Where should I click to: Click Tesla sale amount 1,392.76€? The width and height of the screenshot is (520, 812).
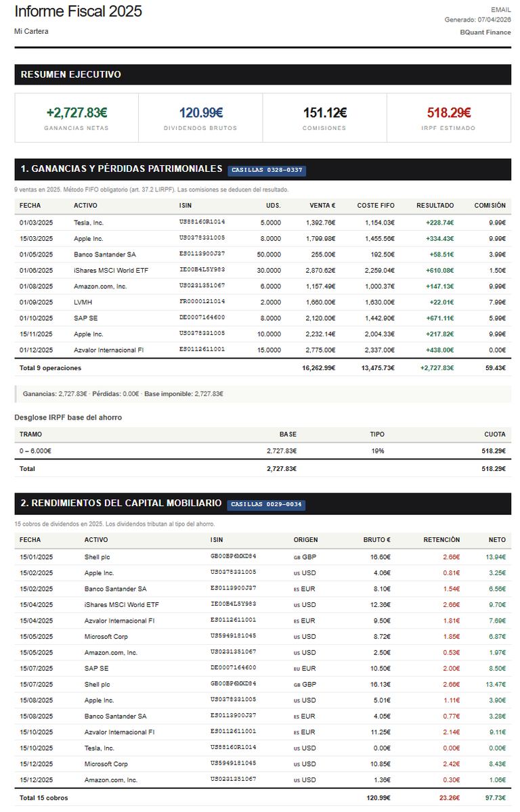pos(320,222)
